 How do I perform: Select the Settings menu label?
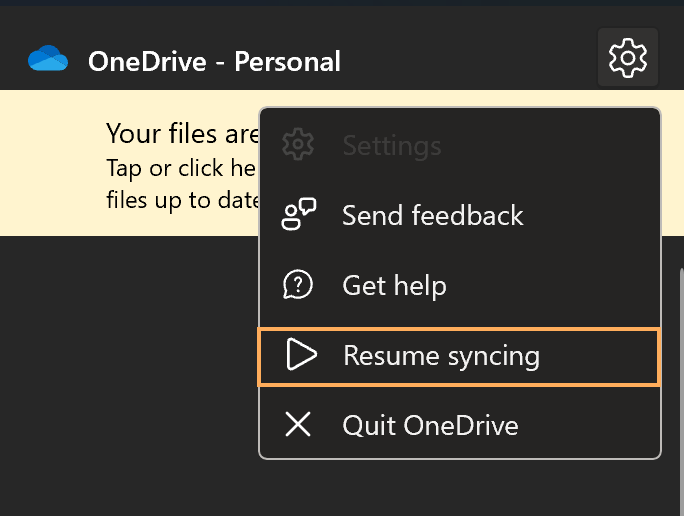[x=391, y=146]
